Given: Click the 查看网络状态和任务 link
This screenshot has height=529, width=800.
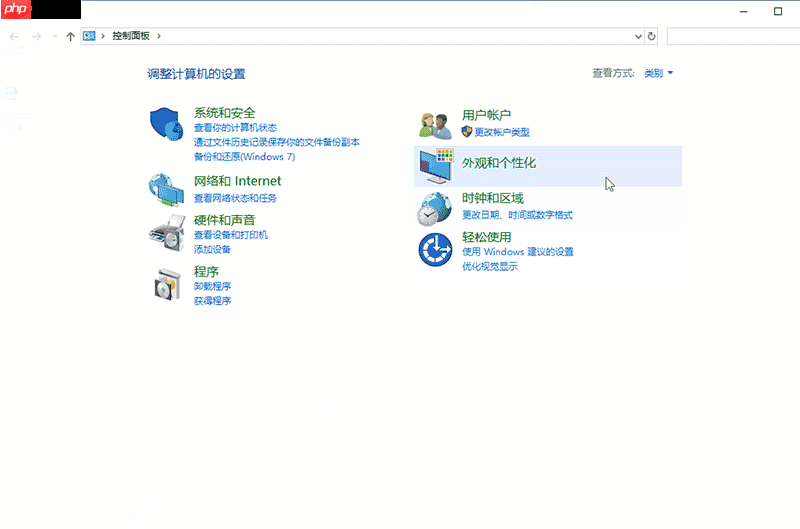Looking at the screenshot, I should pyautogui.click(x=235, y=198).
